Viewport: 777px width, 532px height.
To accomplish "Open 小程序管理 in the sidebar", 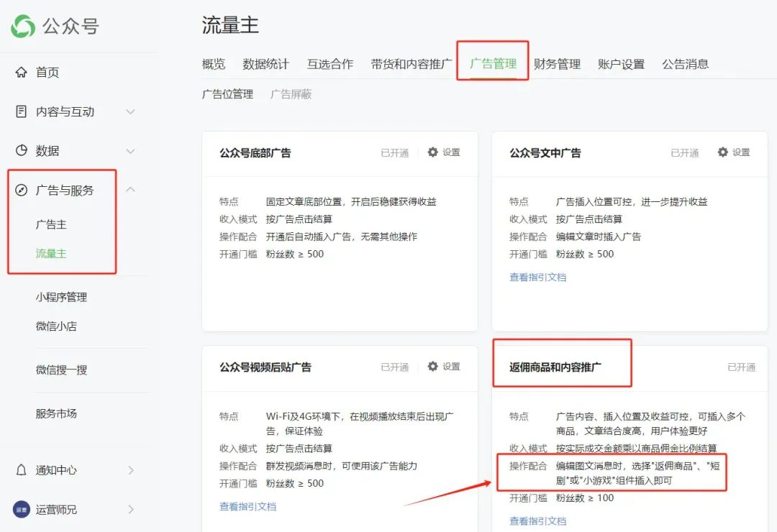I will tap(61, 297).
